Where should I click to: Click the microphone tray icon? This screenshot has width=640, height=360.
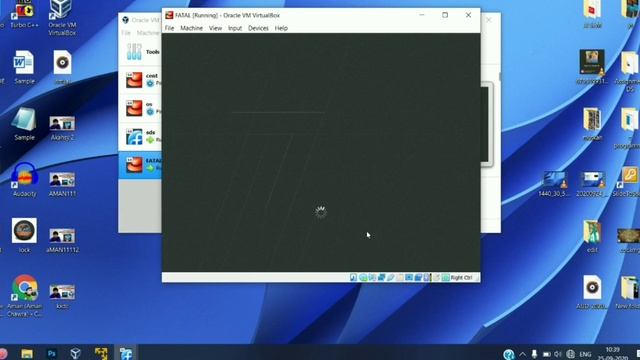(534, 354)
